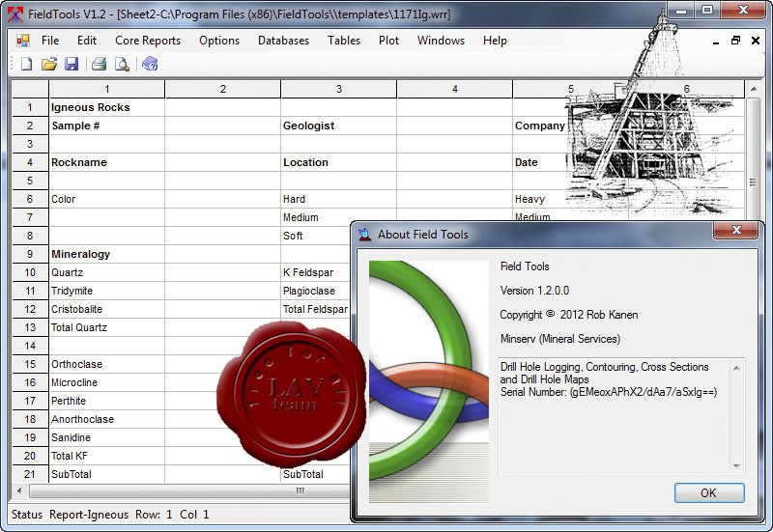This screenshot has width=773, height=532.
Task: Open the Windows menu
Action: [x=442, y=41]
